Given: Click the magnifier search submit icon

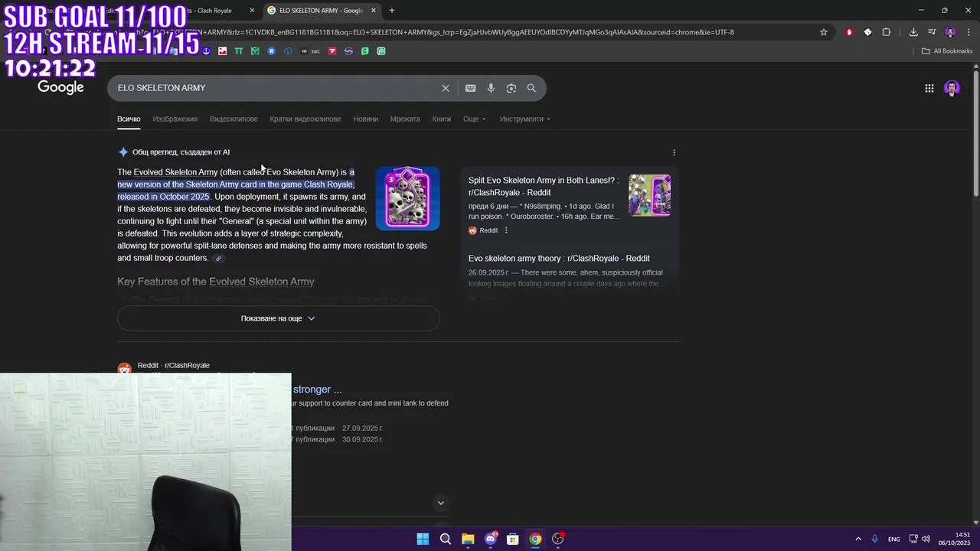Looking at the screenshot, I should click(x=531, y=88).
